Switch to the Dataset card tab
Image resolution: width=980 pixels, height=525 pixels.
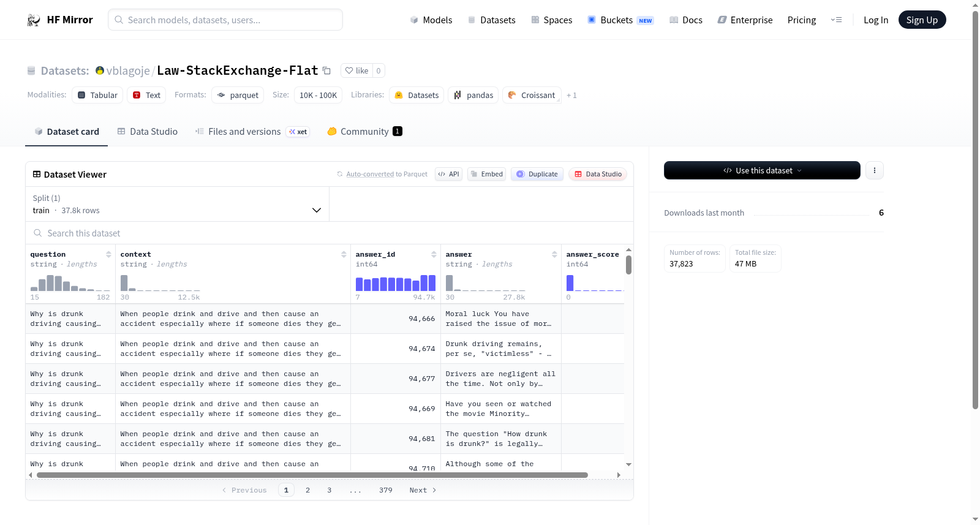66,132
